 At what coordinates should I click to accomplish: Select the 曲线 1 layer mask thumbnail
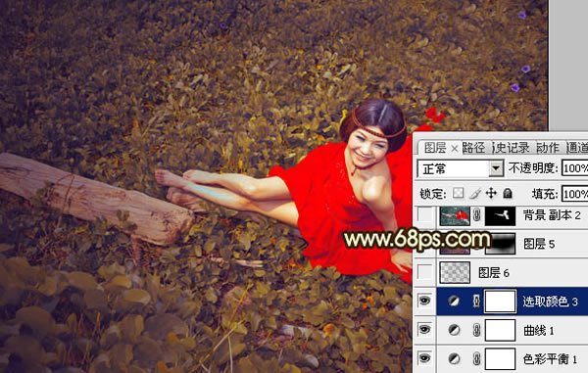(x=500, y=330)
